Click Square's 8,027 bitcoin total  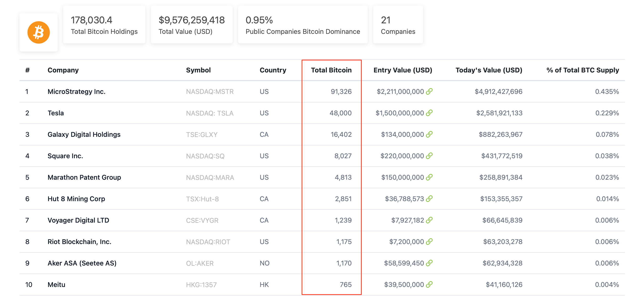(343, 156)
